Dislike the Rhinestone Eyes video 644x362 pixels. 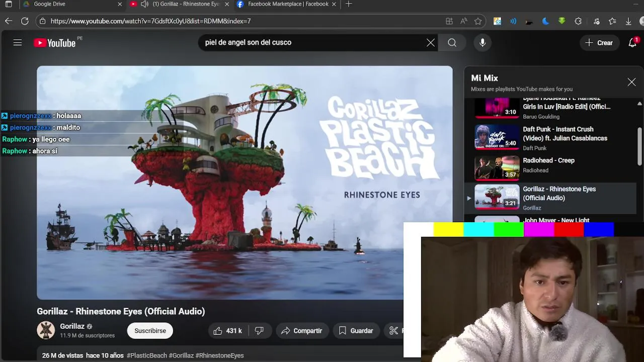click(259, 331)
